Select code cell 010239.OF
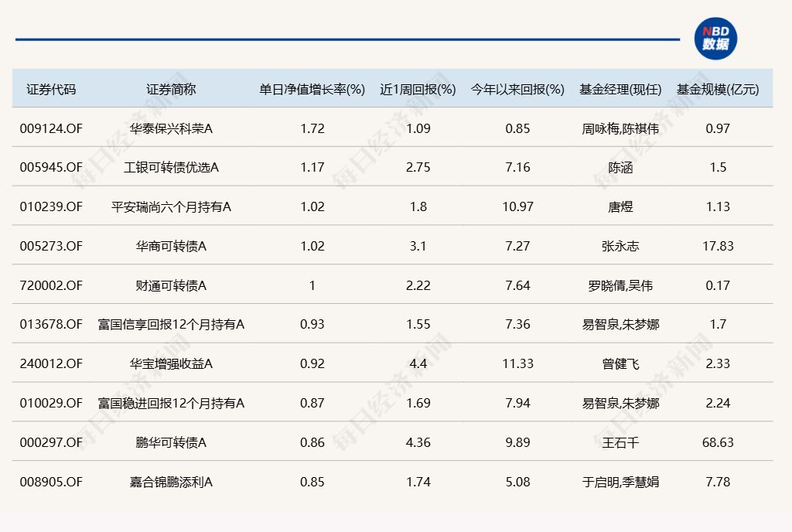Screen dimensions: 792x532 [x=51, y=207]
